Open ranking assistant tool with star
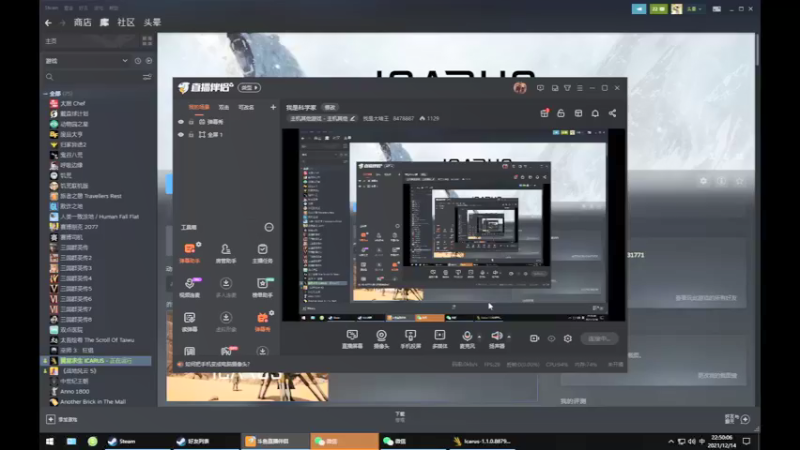 coord(262,287)
